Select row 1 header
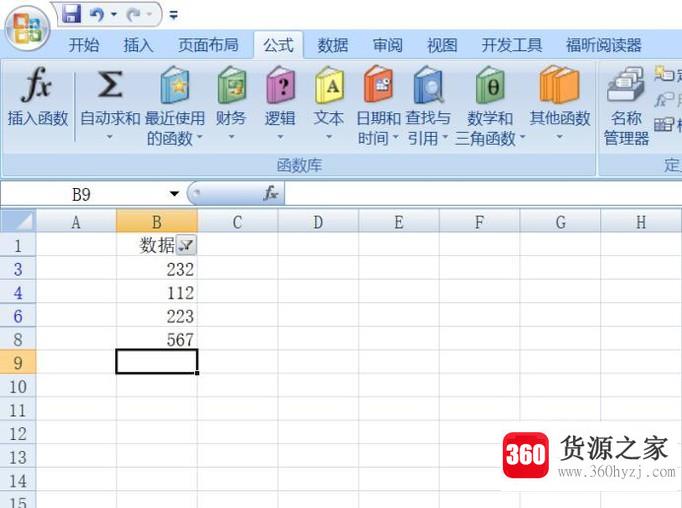Screen dimensions: 682x508 coord(18,246)
